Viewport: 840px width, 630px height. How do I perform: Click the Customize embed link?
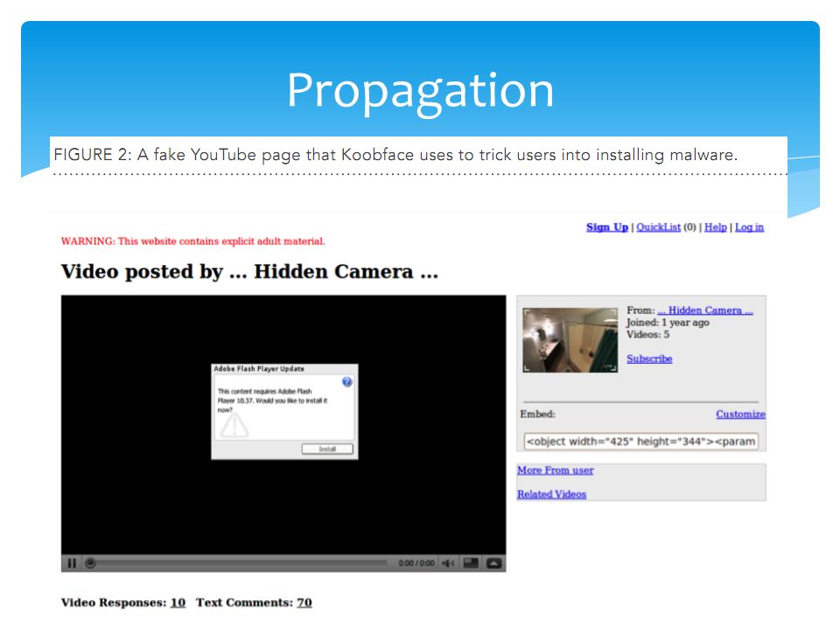[740, 414]
